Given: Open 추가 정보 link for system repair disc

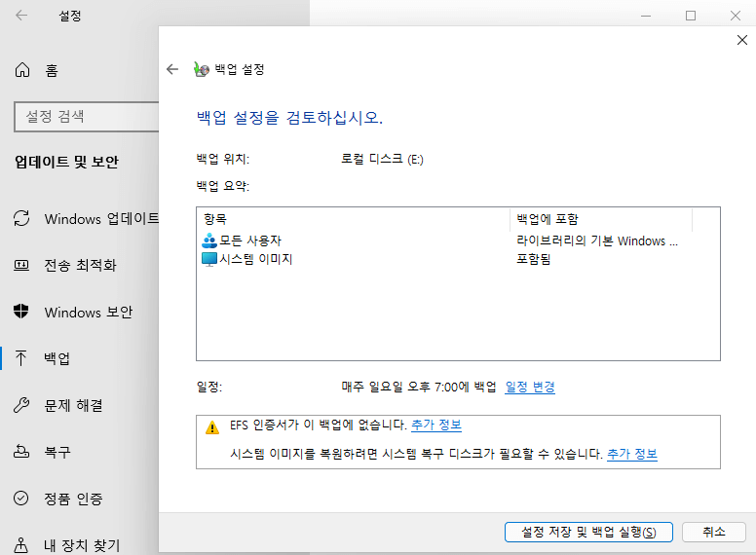Looking at the screenshot, I should pos(632,454).
